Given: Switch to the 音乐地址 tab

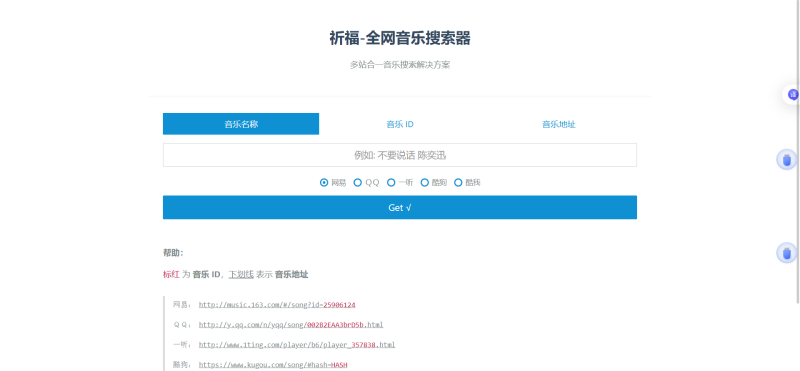Looking at the screenshot, I should 559,124.
